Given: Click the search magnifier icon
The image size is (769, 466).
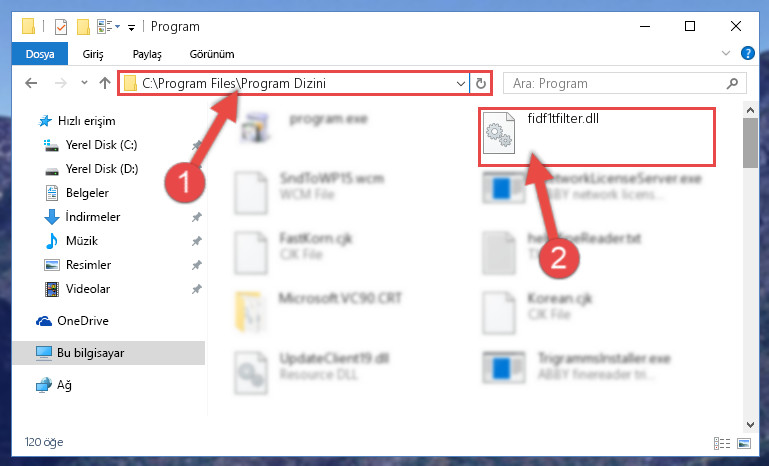Looking at the screenshot, I should 732,84.
